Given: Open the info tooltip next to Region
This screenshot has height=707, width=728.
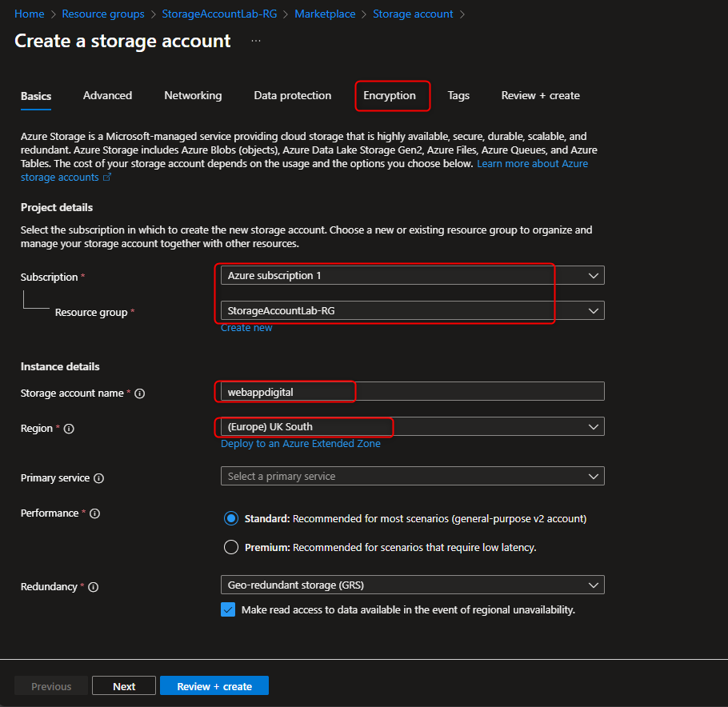Looking at the screenshot, I should point(70,429).
